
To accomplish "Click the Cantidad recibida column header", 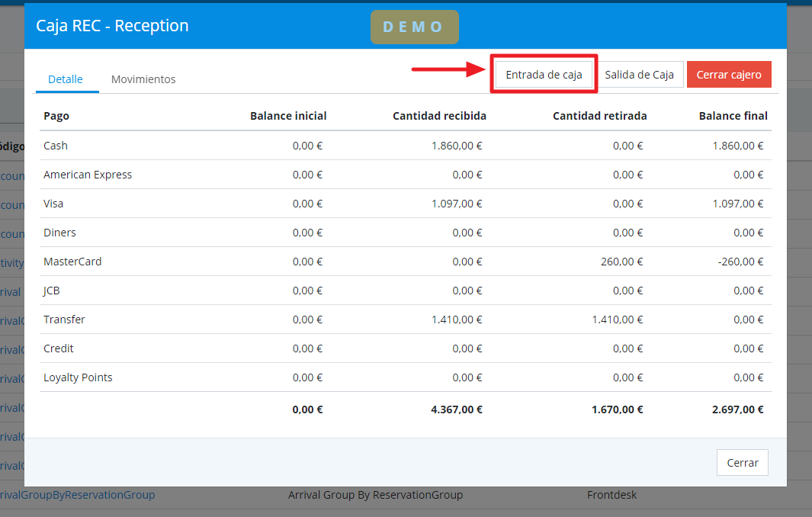I will click(439, 116).
